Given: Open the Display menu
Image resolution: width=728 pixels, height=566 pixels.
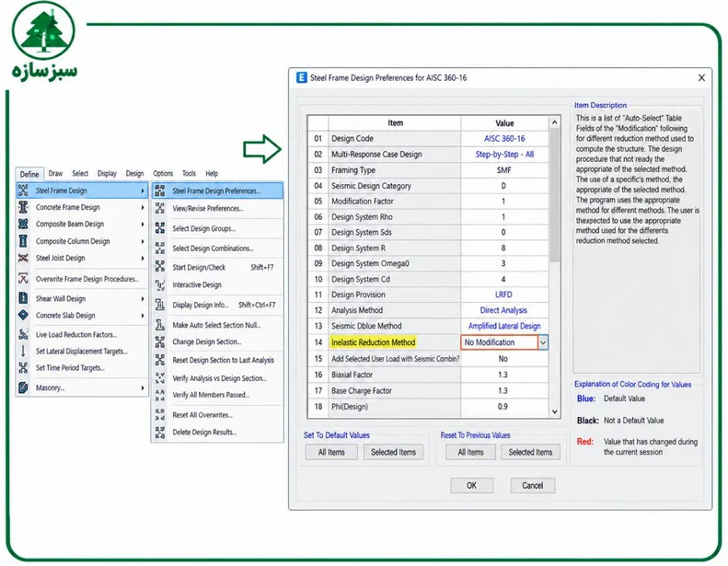Looking at the screenshot, I should click(107, 173).
